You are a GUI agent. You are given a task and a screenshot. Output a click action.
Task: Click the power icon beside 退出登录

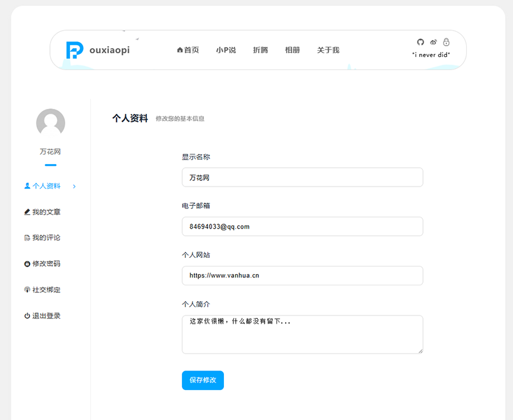coord(27,316)
